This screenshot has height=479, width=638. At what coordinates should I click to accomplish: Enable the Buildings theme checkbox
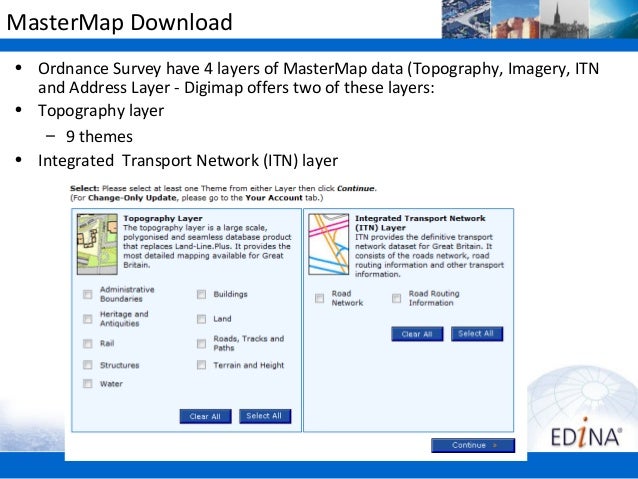click(x=201, y=294)
